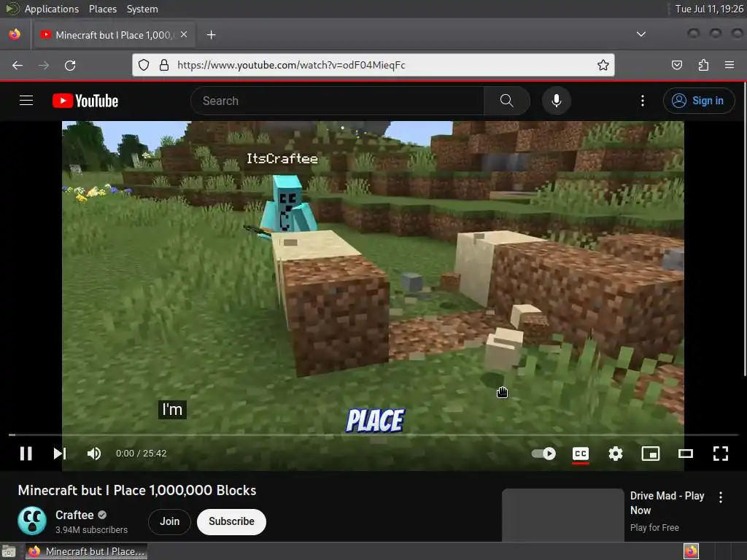Open the Applications menu

tap(52, 9)
